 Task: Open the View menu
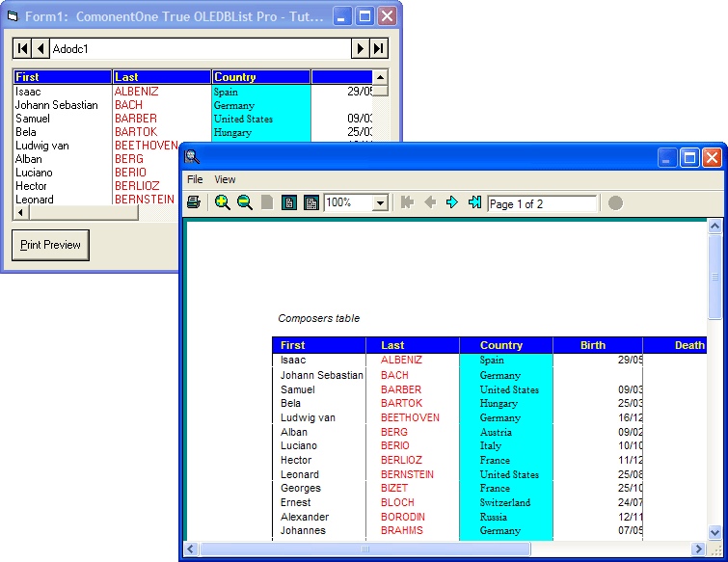coord(225,179)
